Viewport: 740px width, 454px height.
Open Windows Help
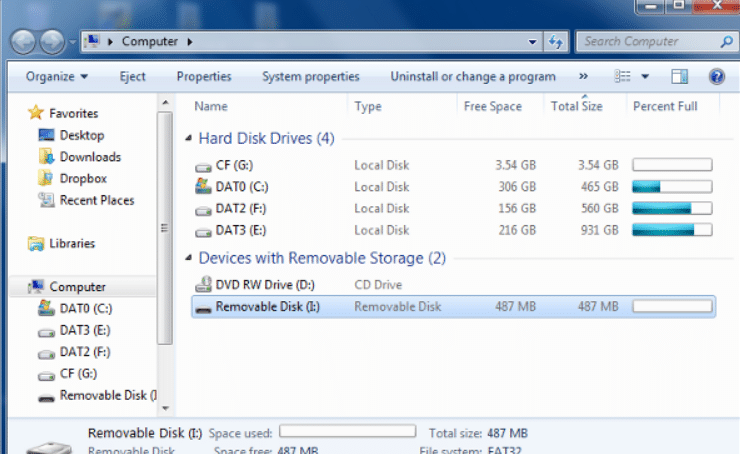[716, 76]
